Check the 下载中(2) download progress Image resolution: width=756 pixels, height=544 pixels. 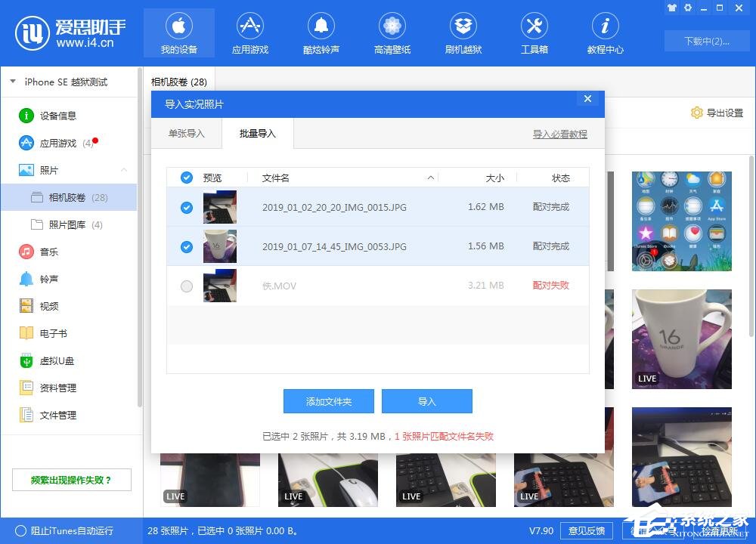[x=707, y=42]
